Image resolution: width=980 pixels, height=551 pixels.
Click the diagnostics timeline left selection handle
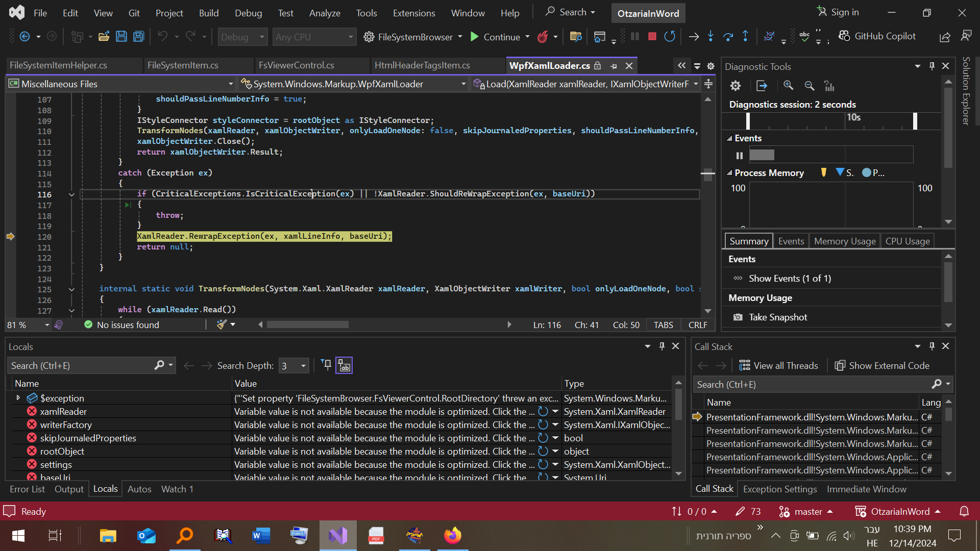click(x=748, y=121)
